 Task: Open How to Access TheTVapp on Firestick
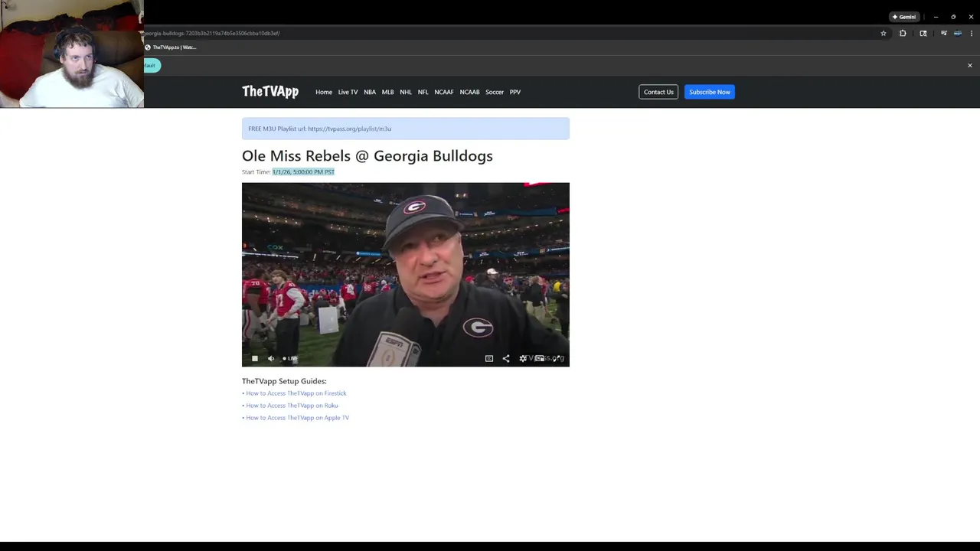pyautogui.click(x=296, y=393)
